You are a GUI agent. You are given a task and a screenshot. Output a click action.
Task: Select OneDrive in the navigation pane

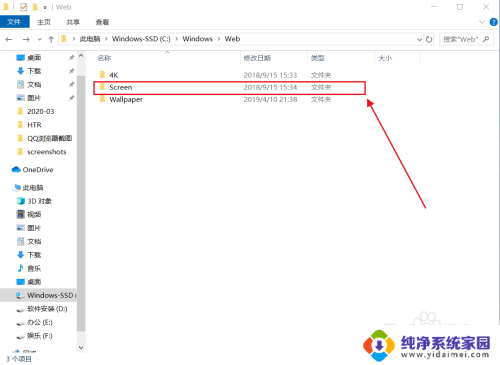click(x=38, y=170)
